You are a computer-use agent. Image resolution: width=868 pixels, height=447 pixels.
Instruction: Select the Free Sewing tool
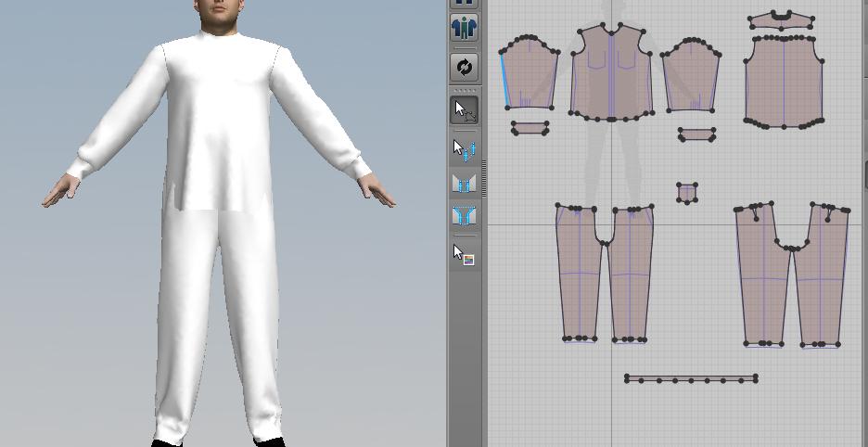pos(464,215)
